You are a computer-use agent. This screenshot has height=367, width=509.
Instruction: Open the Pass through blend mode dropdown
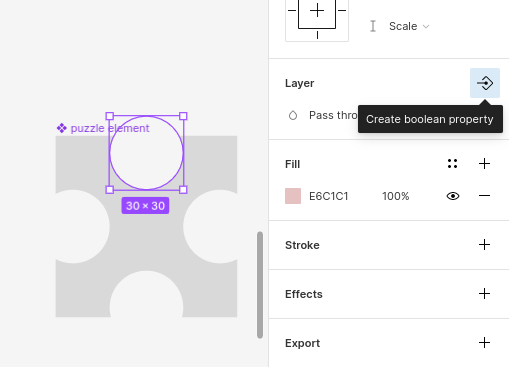tap(333, 115)
